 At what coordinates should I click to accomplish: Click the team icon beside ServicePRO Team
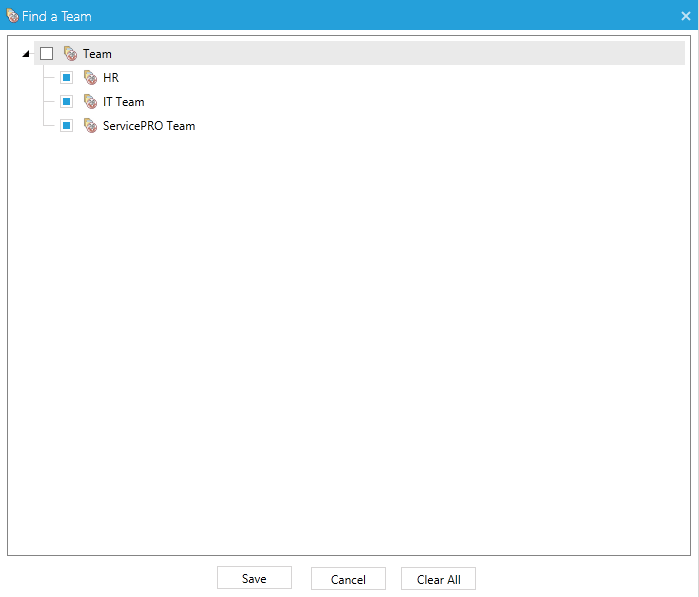(x=90, y=126)
